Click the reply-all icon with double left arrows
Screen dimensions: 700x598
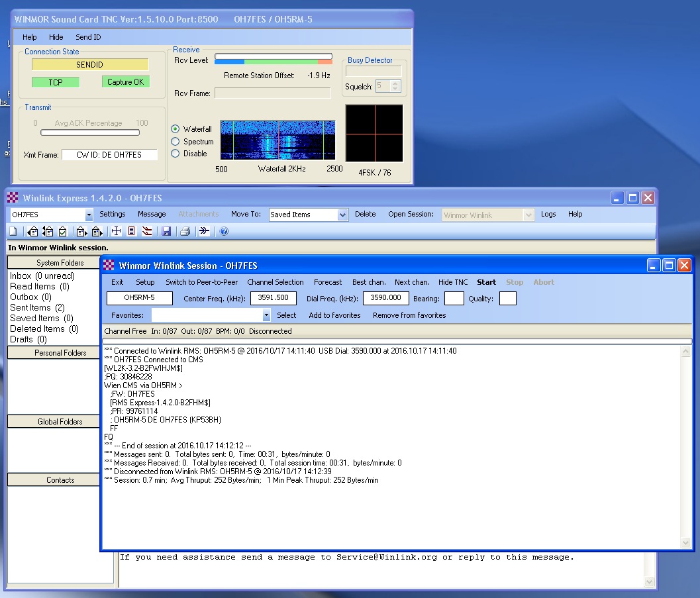[x=48, y=231]
